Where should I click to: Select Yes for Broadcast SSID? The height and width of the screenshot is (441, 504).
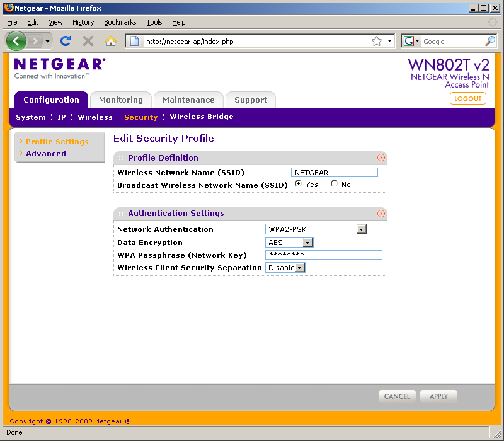[298, 183]
